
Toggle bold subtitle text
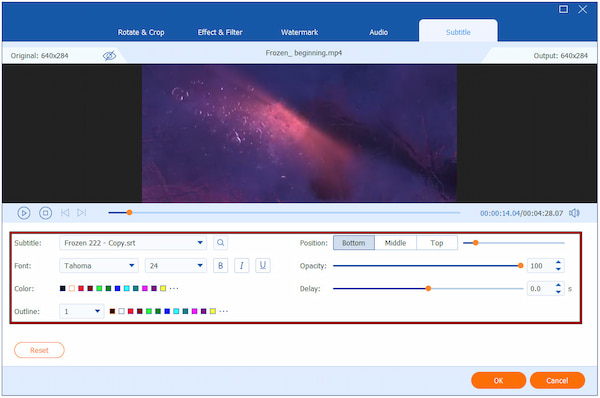(220, 266)
